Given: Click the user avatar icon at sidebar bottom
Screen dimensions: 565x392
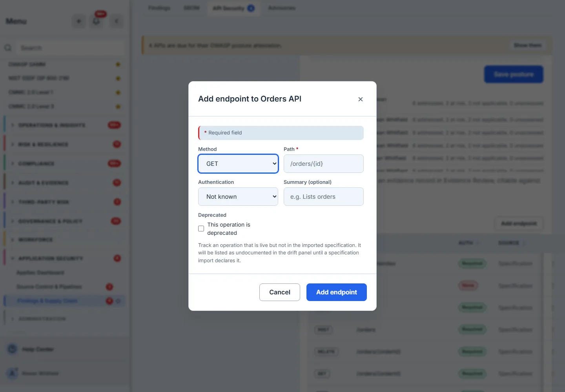Looking at the screenshot, I should (13, 373).
